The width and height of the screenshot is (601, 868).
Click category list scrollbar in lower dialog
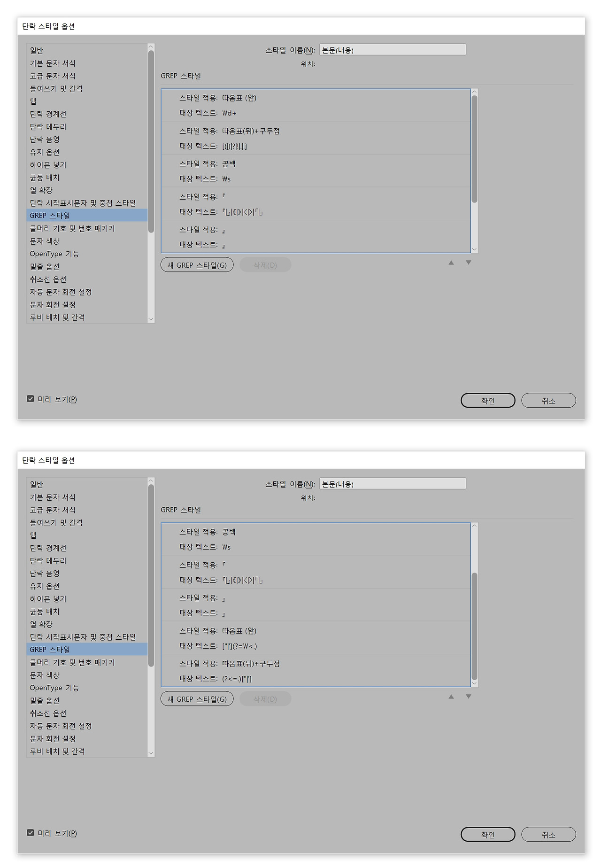coord(151,575)
